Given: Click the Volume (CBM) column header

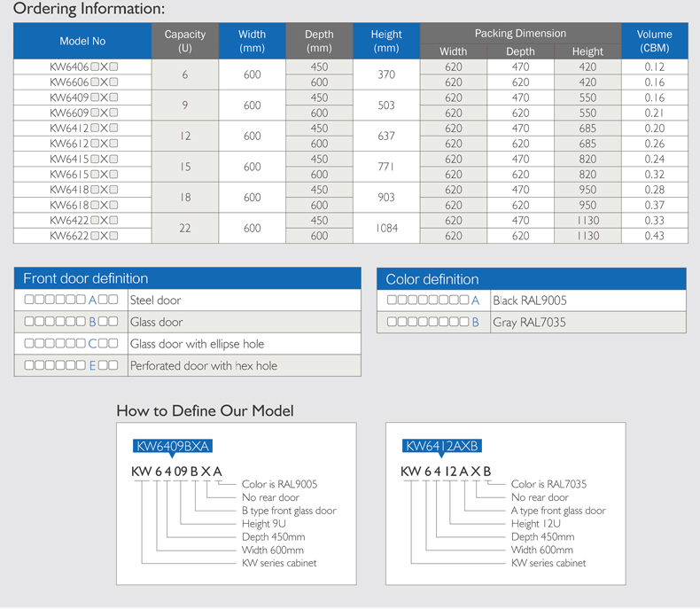Looking at the screenshot, I should (x=654, y=41).
